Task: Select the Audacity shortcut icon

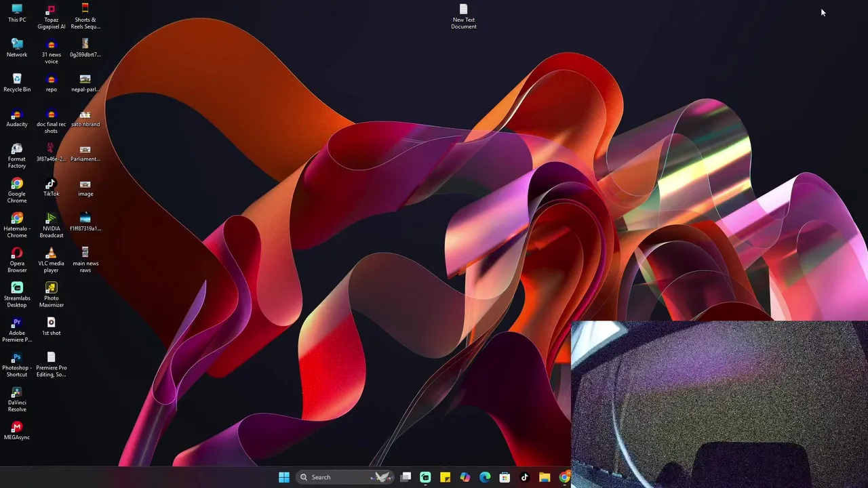Action: 17,118
